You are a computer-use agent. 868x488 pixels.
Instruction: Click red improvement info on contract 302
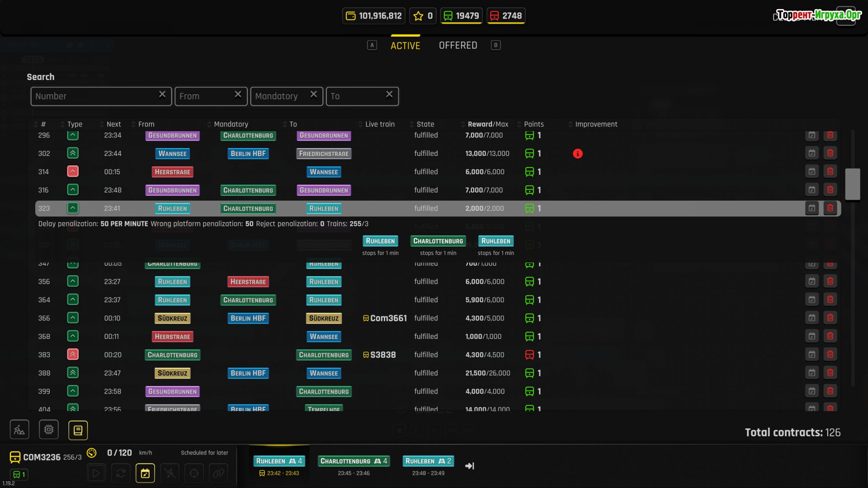577,154
